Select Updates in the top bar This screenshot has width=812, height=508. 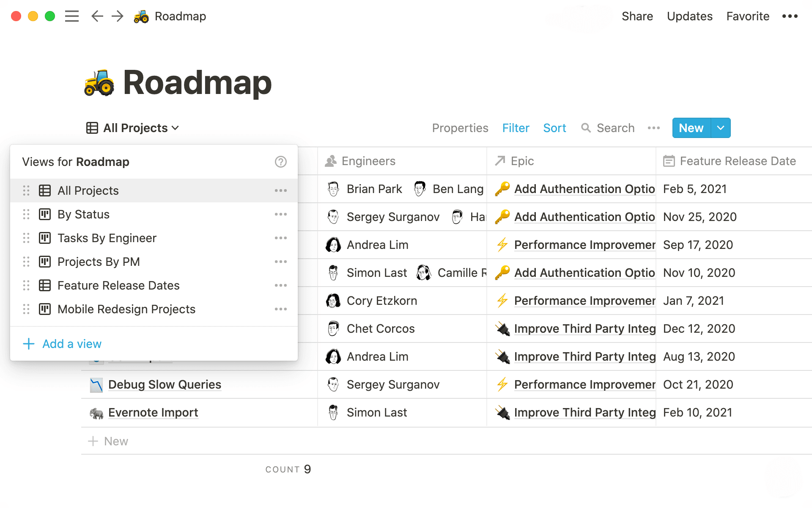[689, 16]
